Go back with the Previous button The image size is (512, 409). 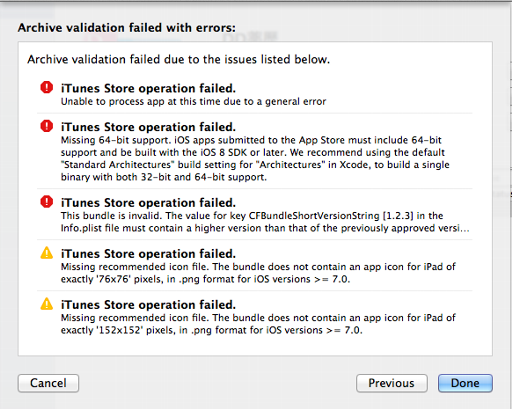[x=392, y=383]
